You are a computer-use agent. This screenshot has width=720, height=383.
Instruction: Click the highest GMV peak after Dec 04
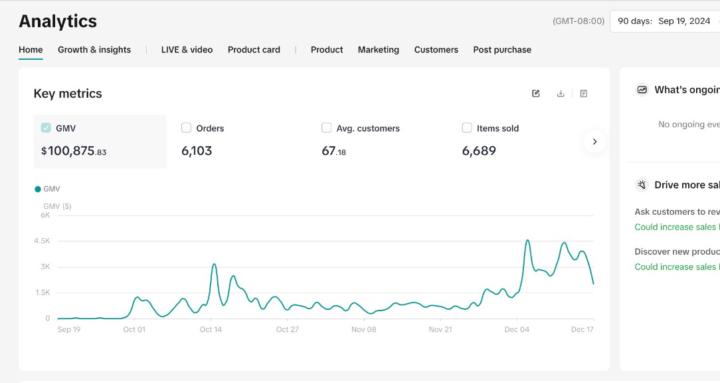click(x=528, y=241)
